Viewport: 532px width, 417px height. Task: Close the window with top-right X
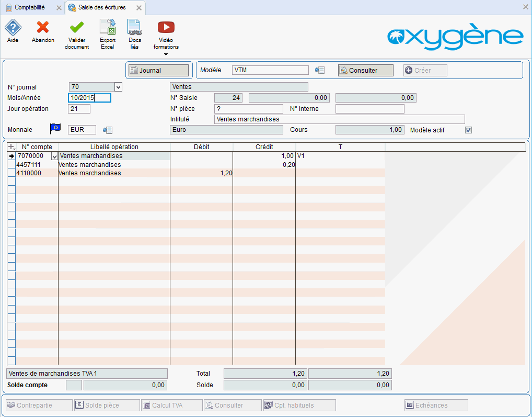tap(526, 7)
